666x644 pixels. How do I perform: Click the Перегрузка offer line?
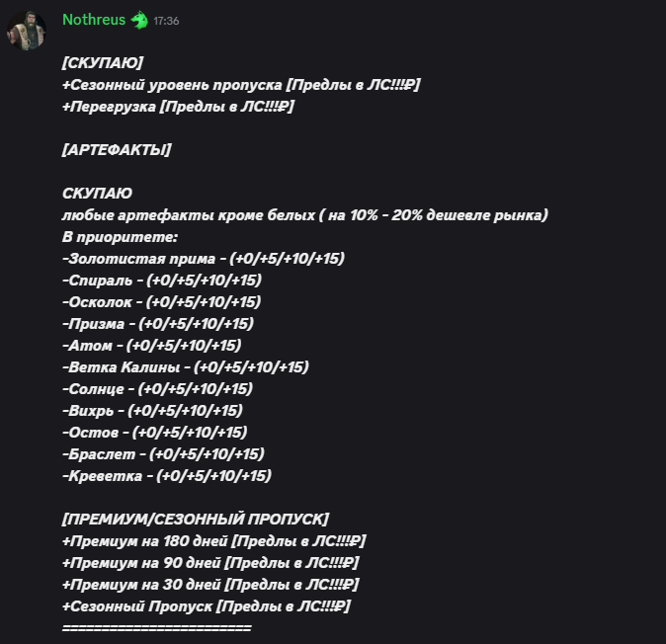pos(178,106)
